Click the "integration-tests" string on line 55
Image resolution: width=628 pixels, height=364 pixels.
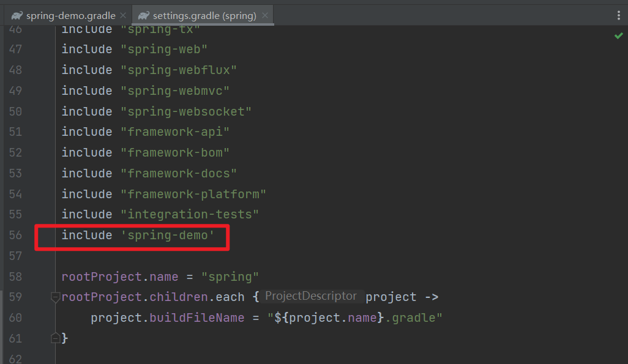pos(189,215)
